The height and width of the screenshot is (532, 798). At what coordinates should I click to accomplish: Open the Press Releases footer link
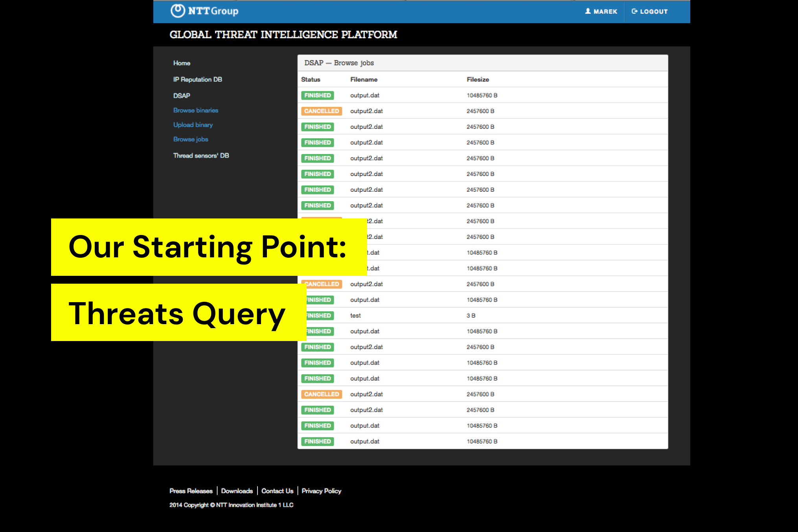click(191, 491)
